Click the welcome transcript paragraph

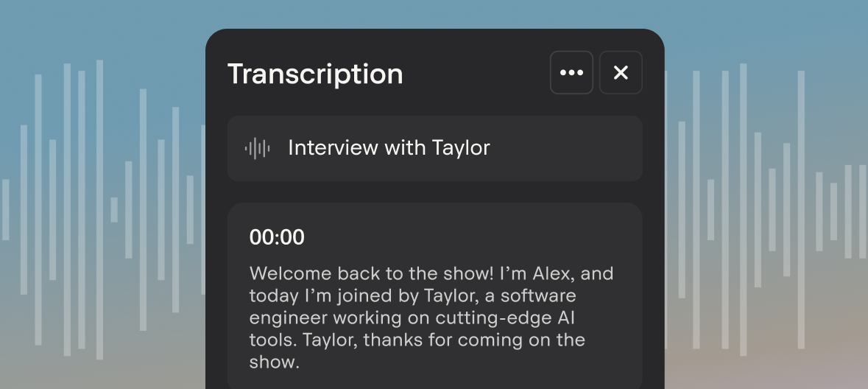point(431,318)
